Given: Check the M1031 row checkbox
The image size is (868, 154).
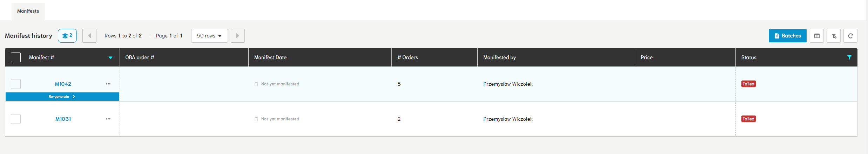Looking at the screenshot, I should (16, 119).
